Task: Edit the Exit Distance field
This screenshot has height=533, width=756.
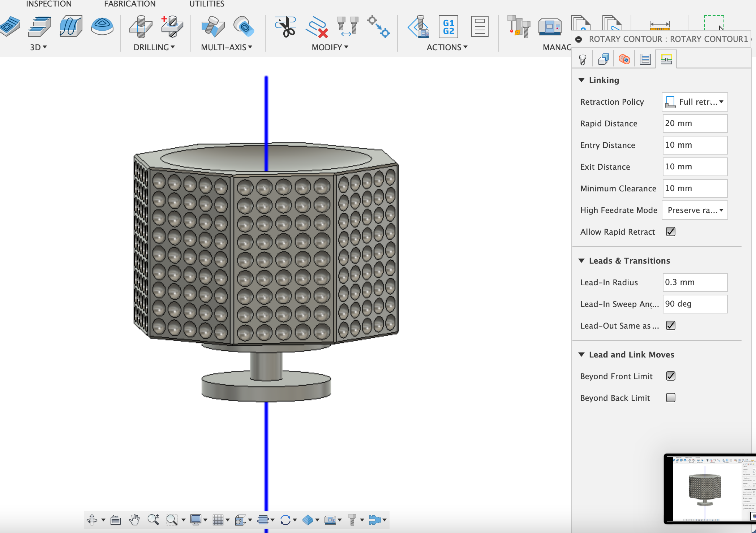Action: pyautogui.click(x=695, y=167)
